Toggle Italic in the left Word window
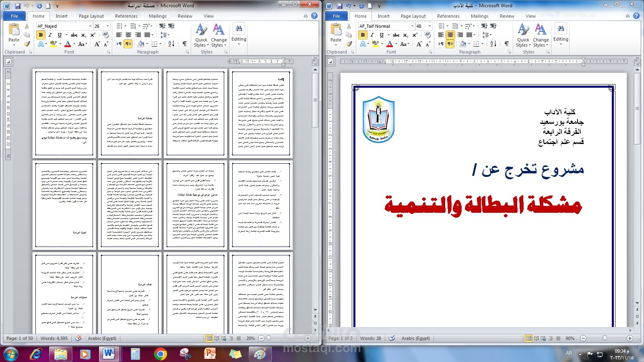 click(50, 35)
